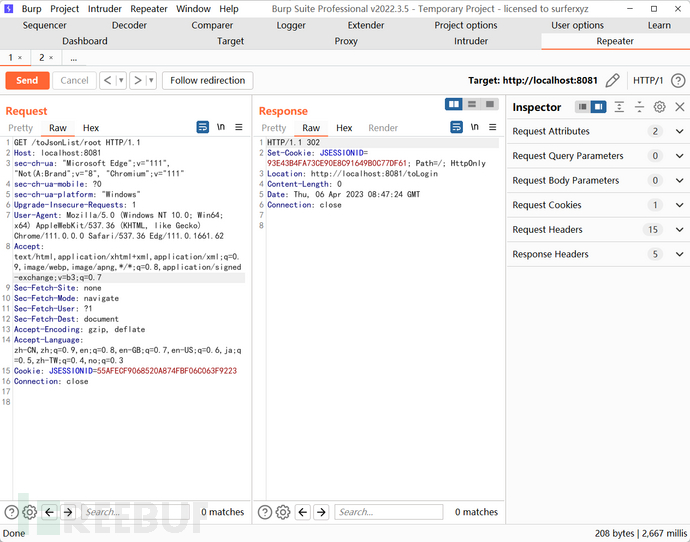
Task: Jump to next request search match
Action: [68, 512]
